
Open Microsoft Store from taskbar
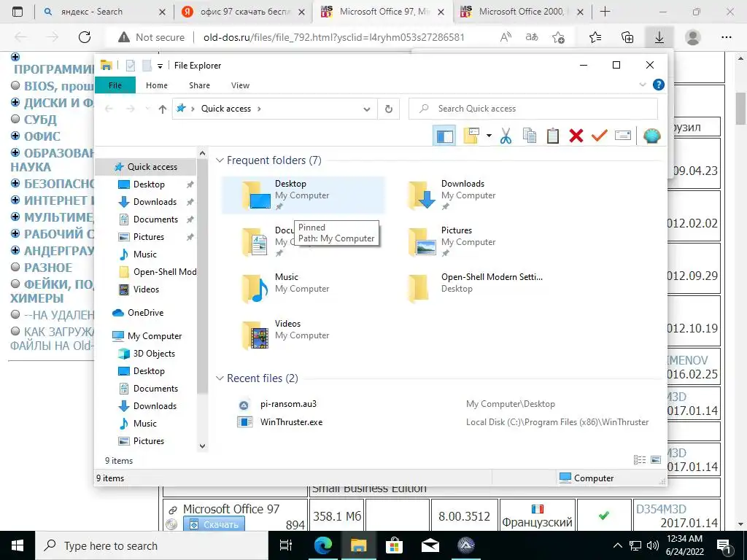tap(394, 545)
